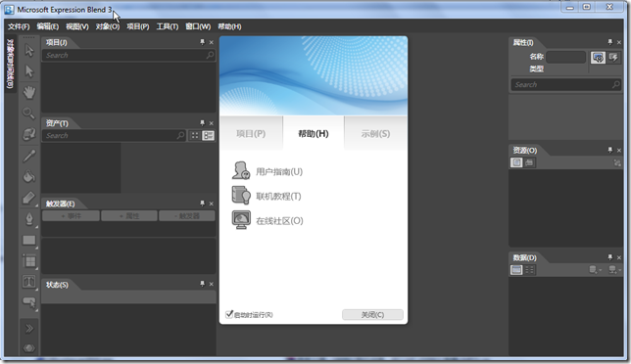Pin the 数据(D) panel
This screenshot has height=364, width=631.
pyautogui.click(x=610, y=257)
